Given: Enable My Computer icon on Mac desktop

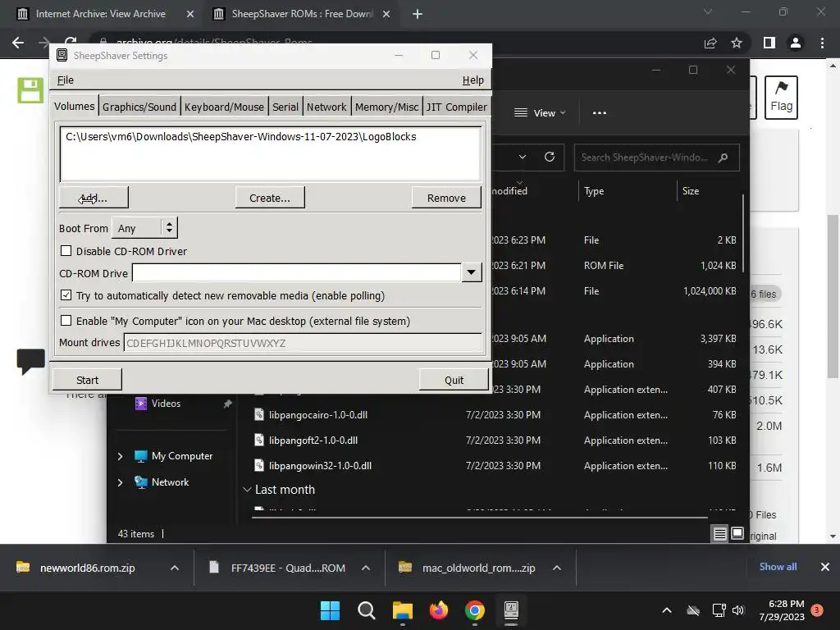Looking at the screenshot, I should click(x=66, y=321).
